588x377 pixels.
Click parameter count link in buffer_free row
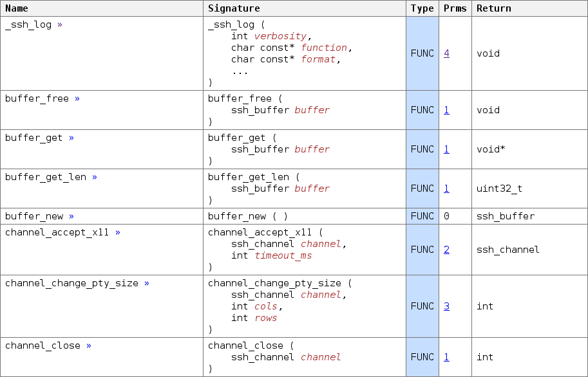tap(447, 110)
